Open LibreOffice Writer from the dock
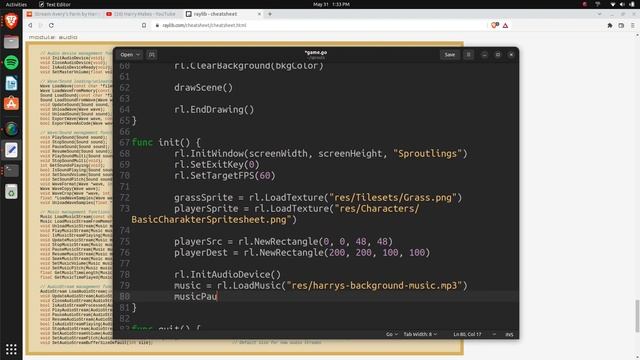Viewport: 640px width, 360px height. (11, 83)
